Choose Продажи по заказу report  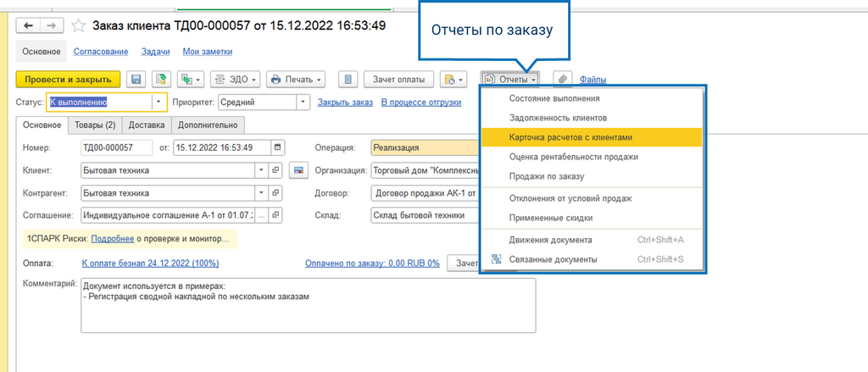pyautogui.click(x=592, y=176)
